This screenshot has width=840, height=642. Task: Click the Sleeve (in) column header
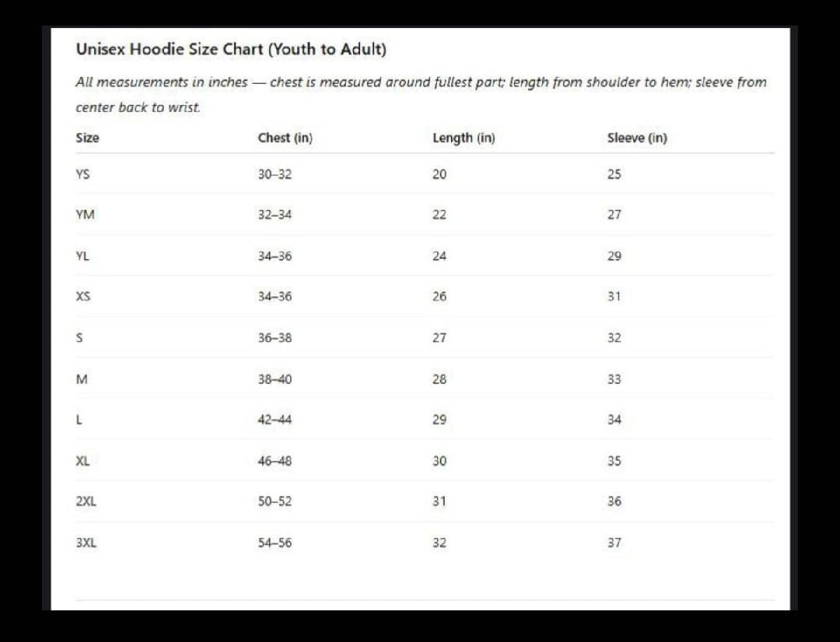637,138
